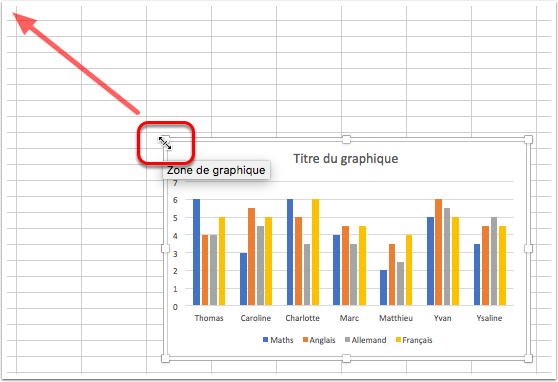Viewport: 558px width, 382px height.
Task: Select Yvan's orange Anglais bar
Action: 438,252
